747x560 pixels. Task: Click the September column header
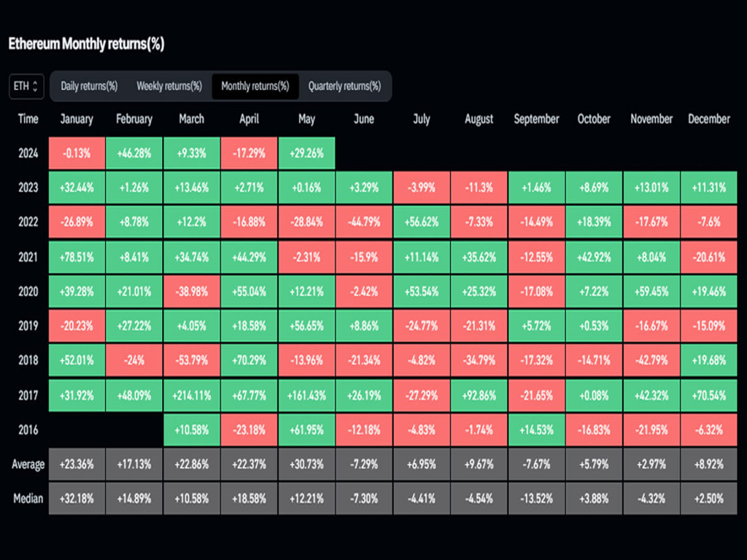click(536, 119)
